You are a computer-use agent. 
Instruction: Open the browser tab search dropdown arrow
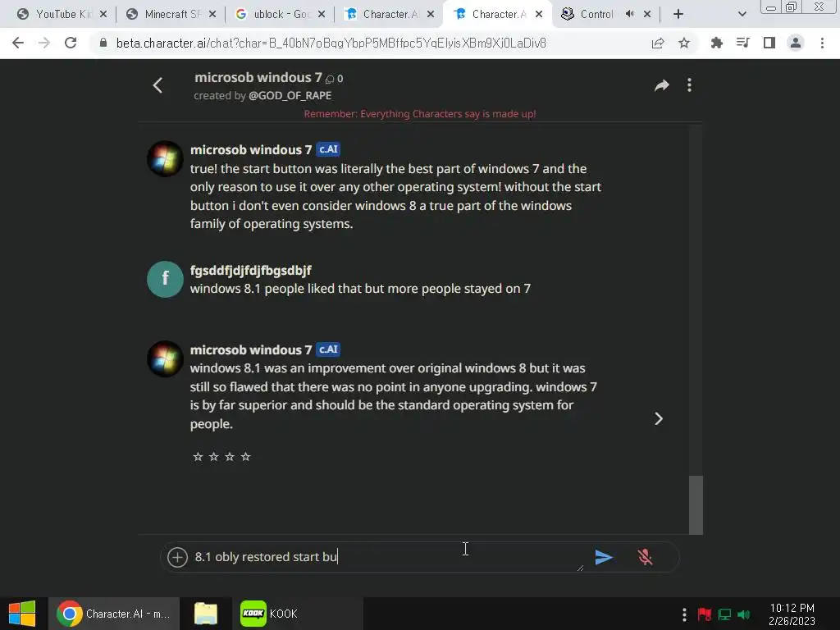(x=742, y=15)
